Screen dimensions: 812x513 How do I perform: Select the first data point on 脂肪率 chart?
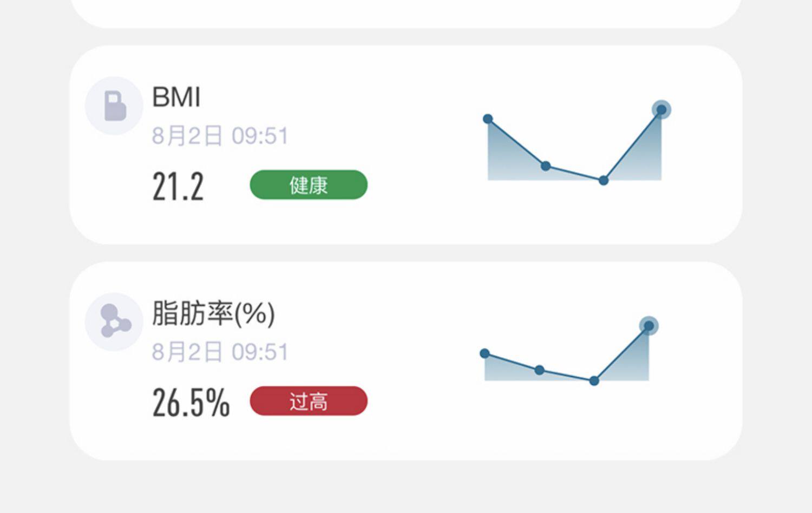pyautogui.click(x=485, y=354)
